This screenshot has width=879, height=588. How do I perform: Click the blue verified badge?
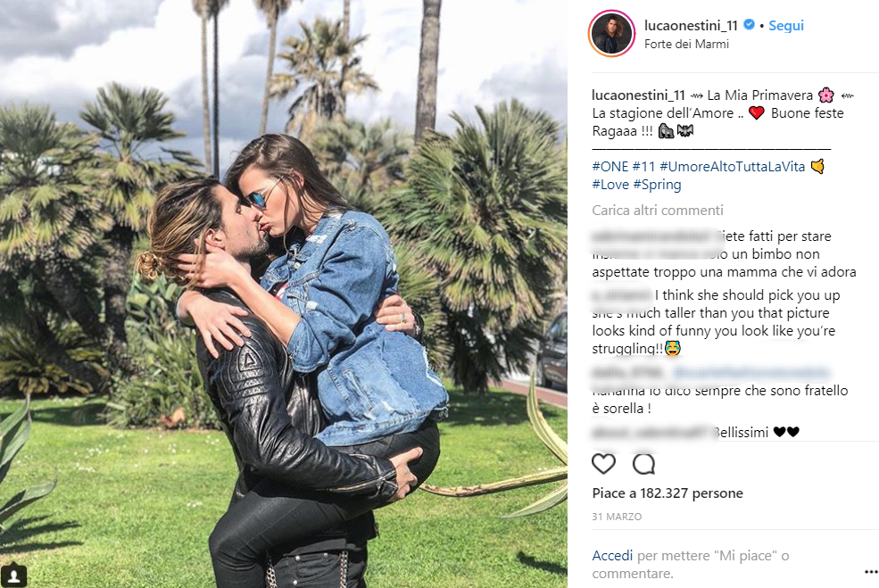tap(749, 25)
